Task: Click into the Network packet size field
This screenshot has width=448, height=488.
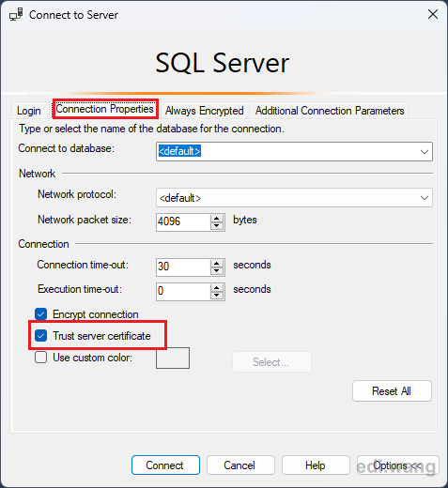Action: coord(183,222)
